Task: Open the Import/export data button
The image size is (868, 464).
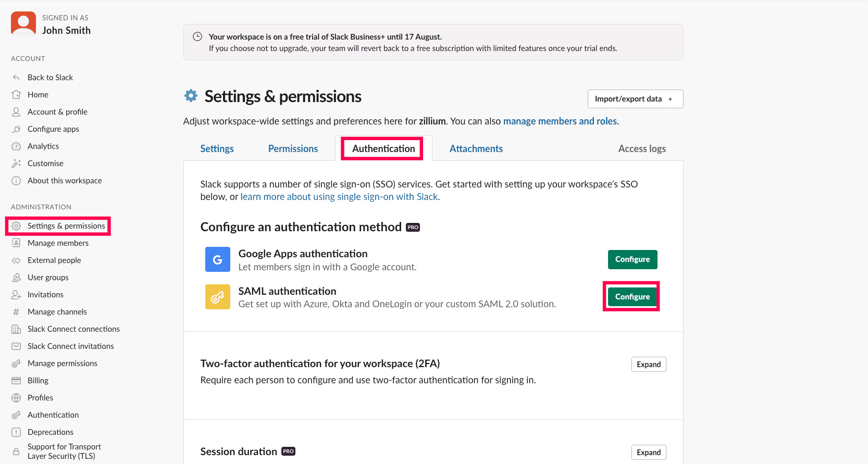Action: 635,99
